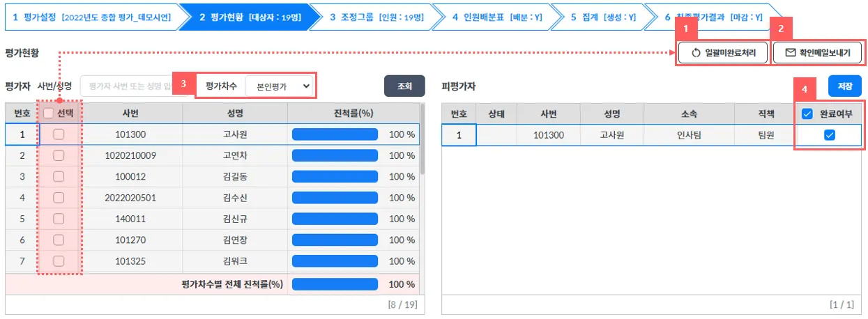Viewport: 868px width, 319px height.
Task: Click the refresh icon on 일괄미완료처리 button
Action: (695, 53)
